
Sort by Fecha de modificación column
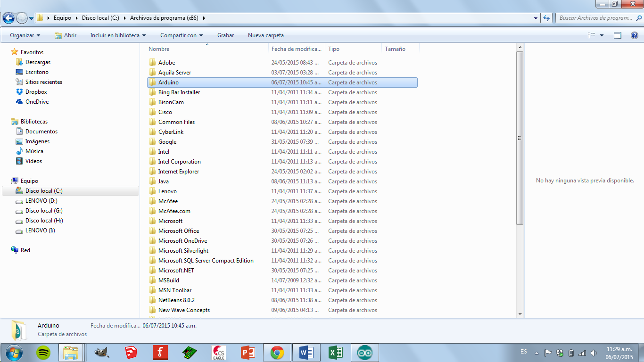pos(297,49)
